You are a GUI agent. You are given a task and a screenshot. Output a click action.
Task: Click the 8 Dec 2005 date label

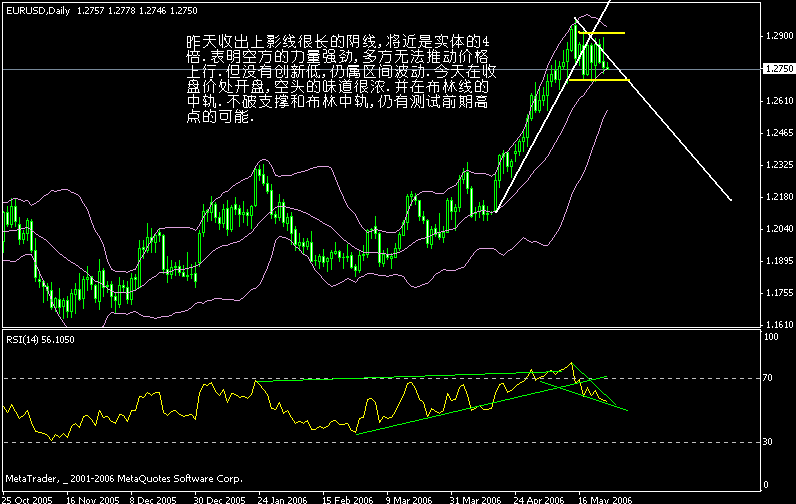153,499
